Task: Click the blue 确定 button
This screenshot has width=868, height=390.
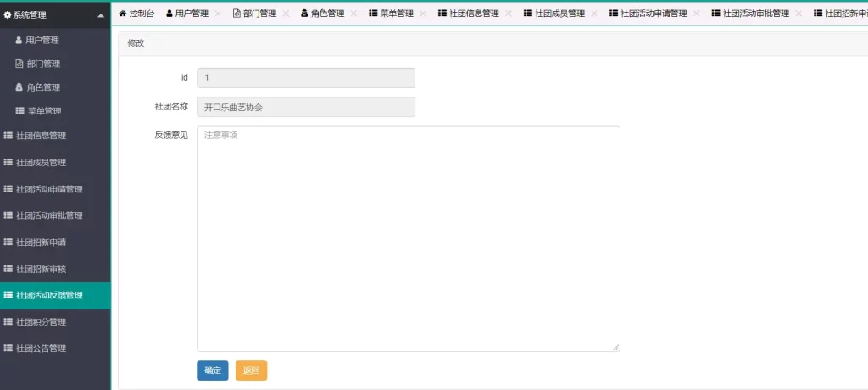Action: (213, 370)
